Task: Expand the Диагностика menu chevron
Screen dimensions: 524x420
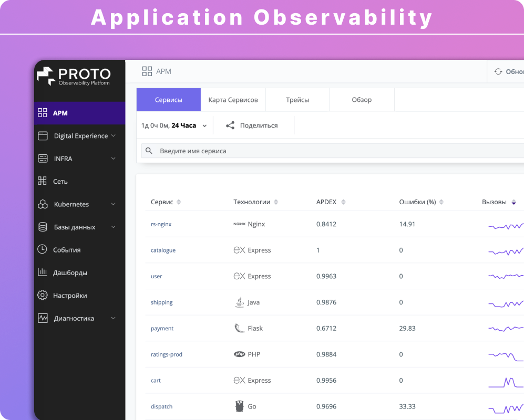Action: [114, 318]
